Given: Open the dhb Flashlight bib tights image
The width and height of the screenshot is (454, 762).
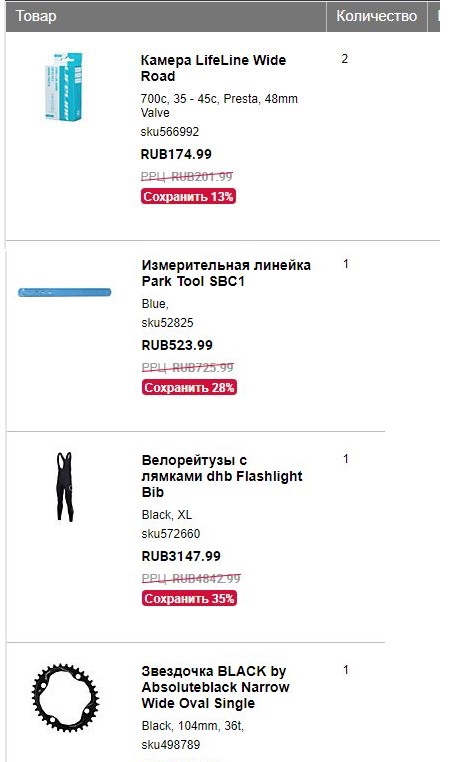Looking at the screenshot, I should (x=64, y=487).
